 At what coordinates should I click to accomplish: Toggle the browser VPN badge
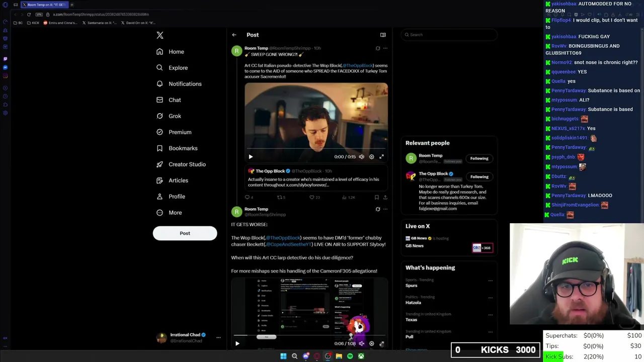point(39,15)
